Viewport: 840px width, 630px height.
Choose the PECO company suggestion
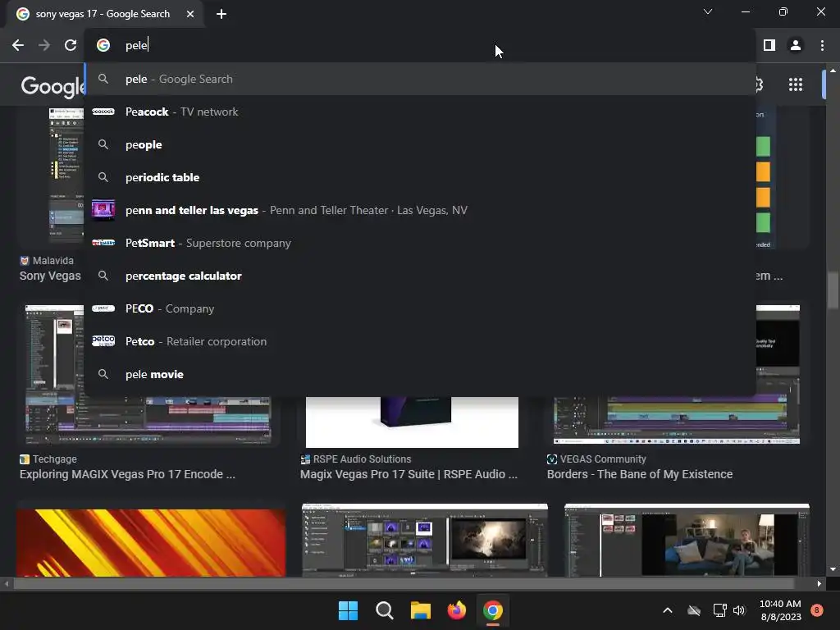(x=420, y=308)
